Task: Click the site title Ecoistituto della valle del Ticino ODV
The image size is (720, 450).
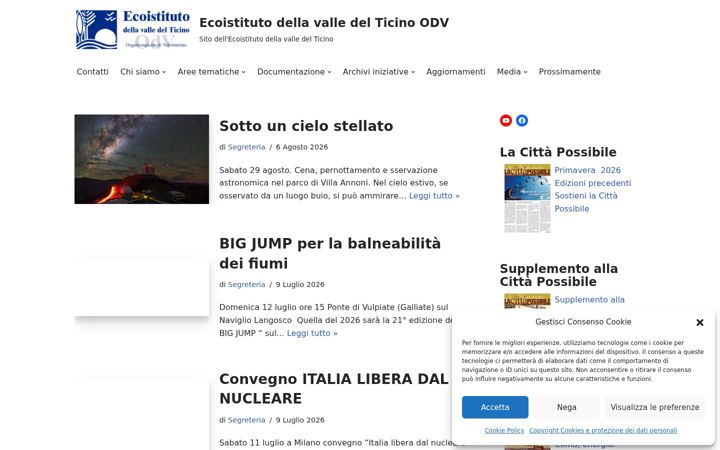Action: click(324, 22)
